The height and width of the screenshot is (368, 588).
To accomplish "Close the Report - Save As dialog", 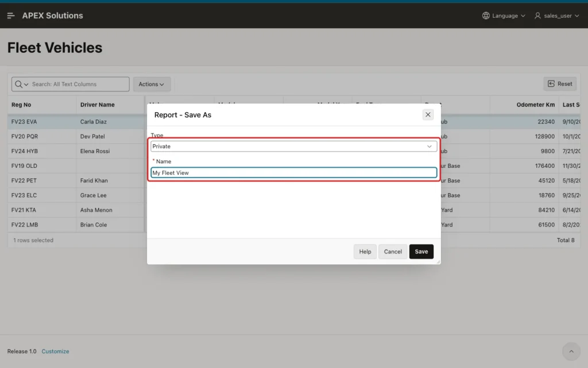I will (x=428, y=114).
